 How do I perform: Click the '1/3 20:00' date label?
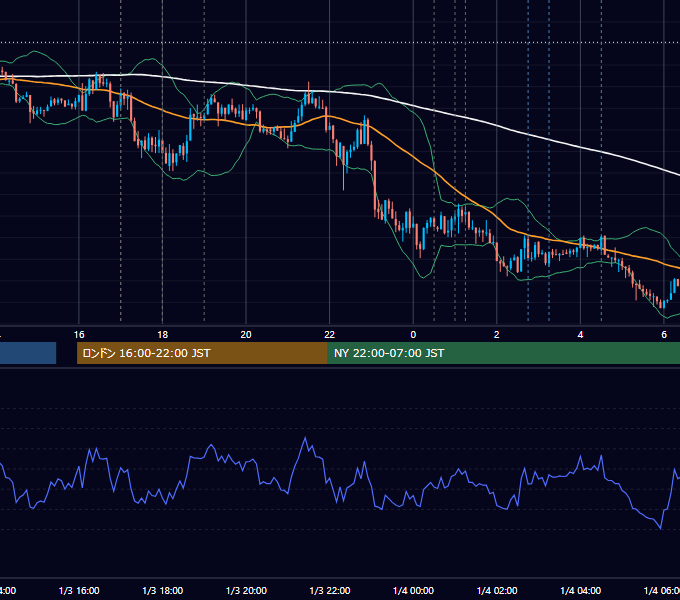click(246, 591)
